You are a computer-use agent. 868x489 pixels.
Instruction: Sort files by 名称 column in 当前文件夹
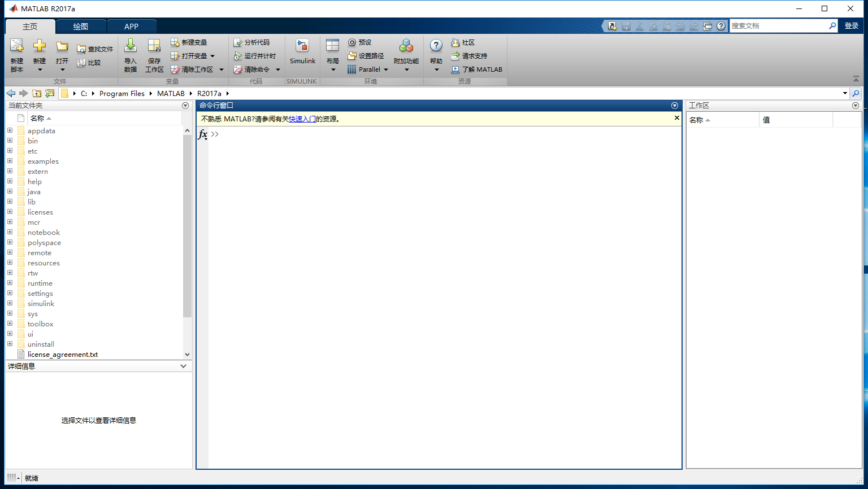coord(105,118)
